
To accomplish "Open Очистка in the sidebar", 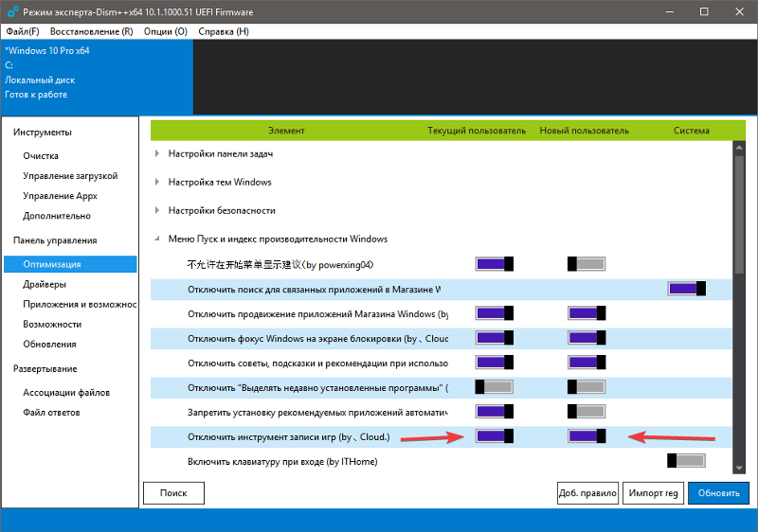I will (41, 156).
